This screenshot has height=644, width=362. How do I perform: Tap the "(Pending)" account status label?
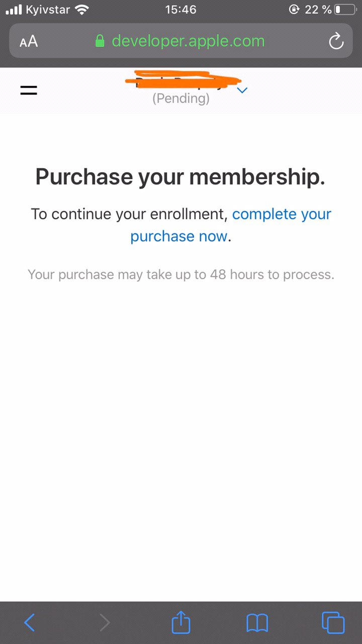(x=181, y=98)
